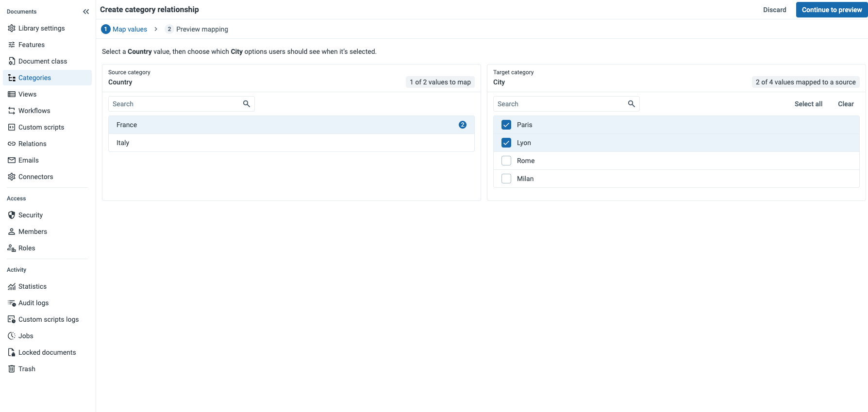The width and height of the screenshot is (868, 412).
Task: Go to step 2 Preview mapping
Action: click(x=197, y=29)
